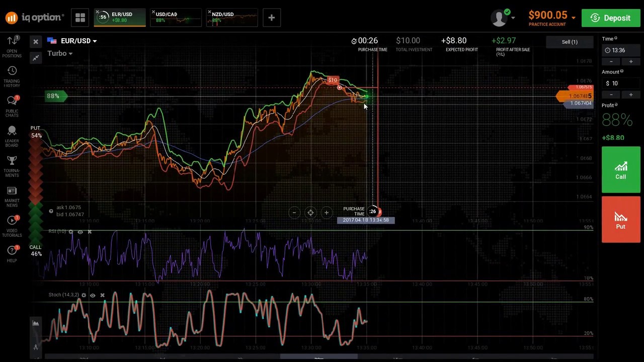The image size is (644, 362).
Task: Remove the RSI indicator
Action: pos(90,232)
